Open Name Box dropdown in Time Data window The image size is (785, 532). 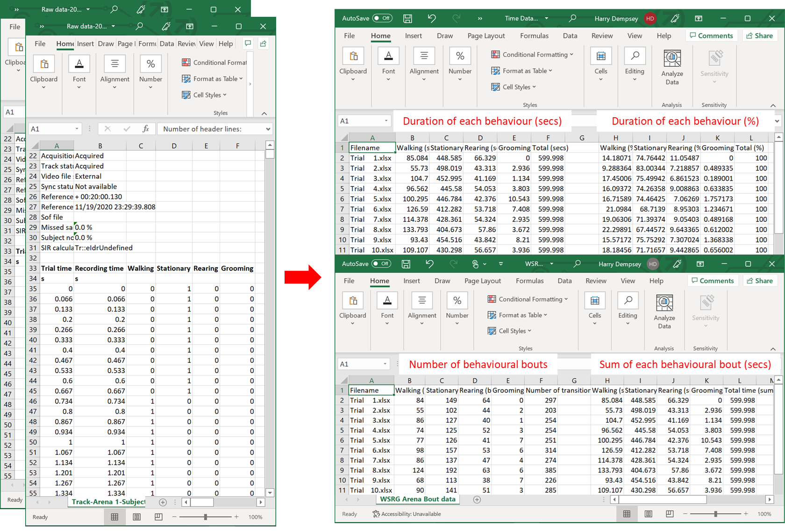(x=386, y=121)
